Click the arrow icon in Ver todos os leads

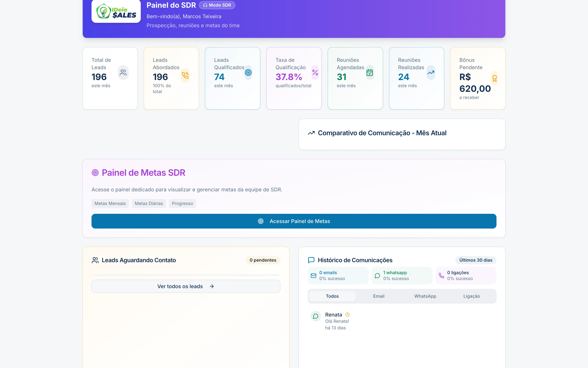pyautogui.click(x=212, y=286)
